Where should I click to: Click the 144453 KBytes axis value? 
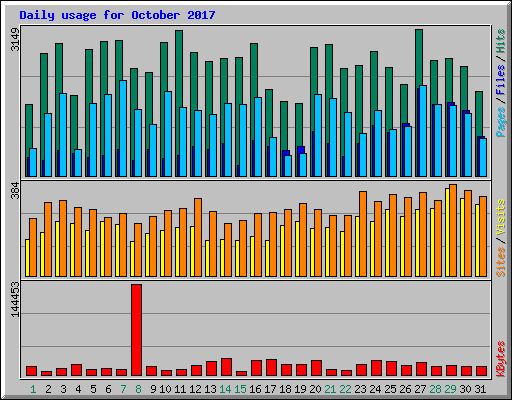point(15,299)
